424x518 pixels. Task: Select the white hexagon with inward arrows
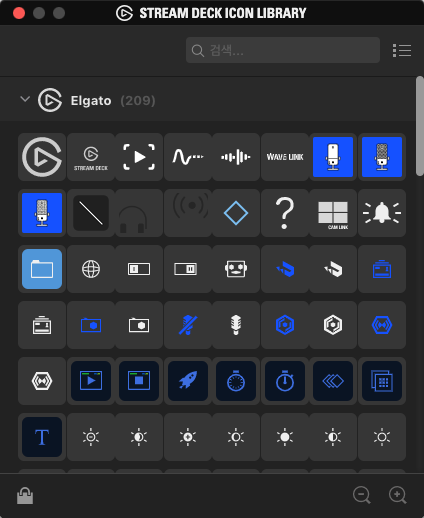tap(42, 381)
